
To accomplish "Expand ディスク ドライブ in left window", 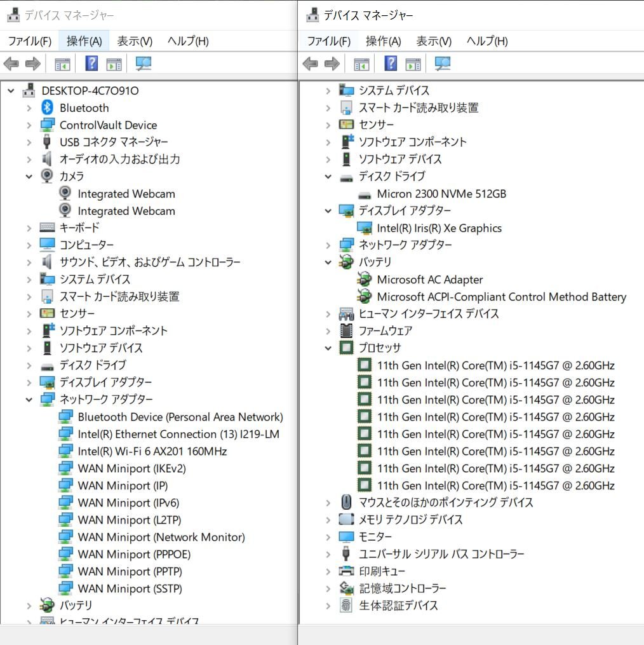I will [29, 365].
